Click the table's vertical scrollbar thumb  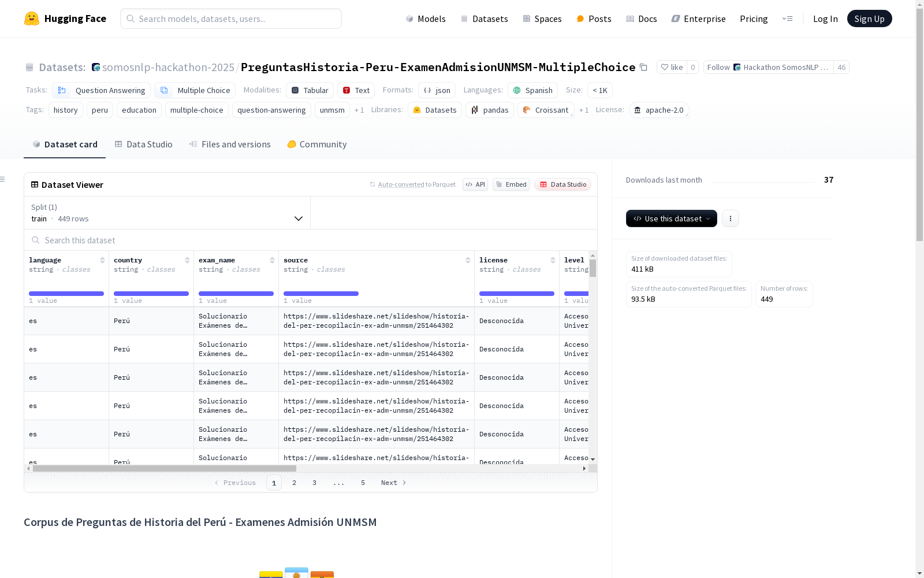click(593, 268)
